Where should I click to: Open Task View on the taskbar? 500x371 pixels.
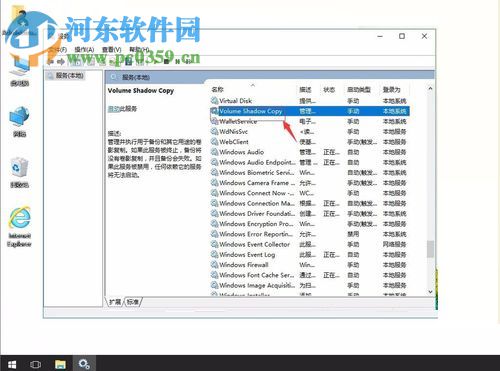(36, 364)
